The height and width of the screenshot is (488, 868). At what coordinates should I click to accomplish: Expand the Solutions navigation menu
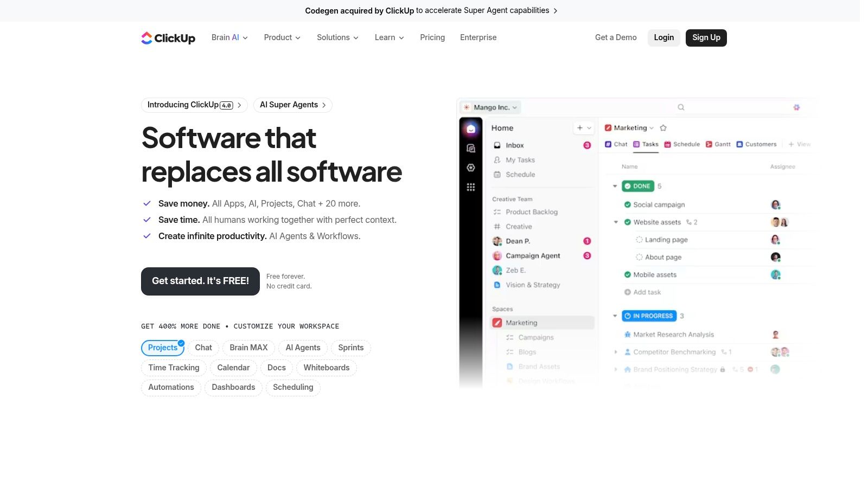[x=337, y=37]
